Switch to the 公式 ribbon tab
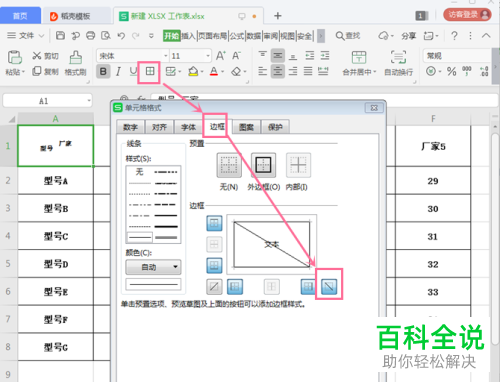Viewport: 500px width, 382px height. tap(237, 36)
